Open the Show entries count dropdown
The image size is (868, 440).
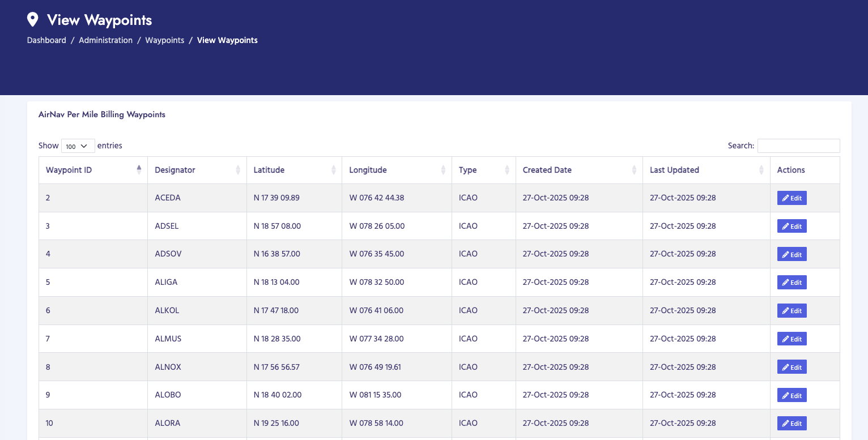pyautogui.click(x=78, y=146)
